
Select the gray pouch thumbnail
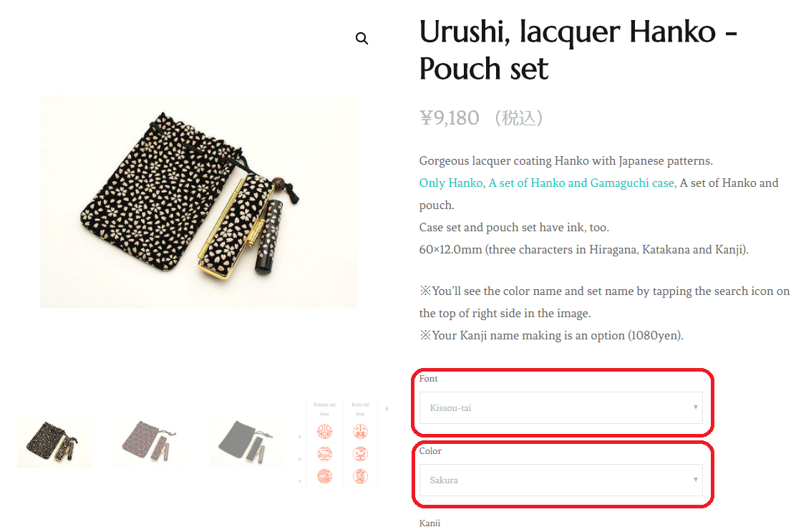(247, 442)
